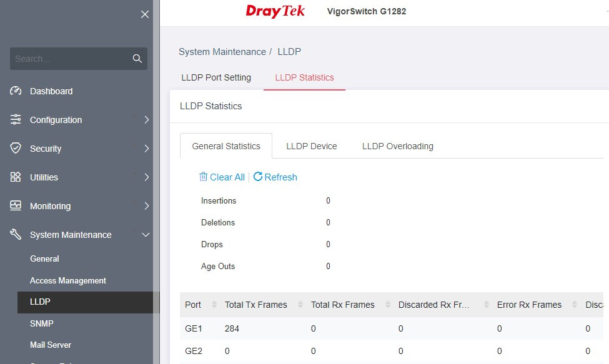
Task: Click the Age Outs label
Action: point(218,266)
